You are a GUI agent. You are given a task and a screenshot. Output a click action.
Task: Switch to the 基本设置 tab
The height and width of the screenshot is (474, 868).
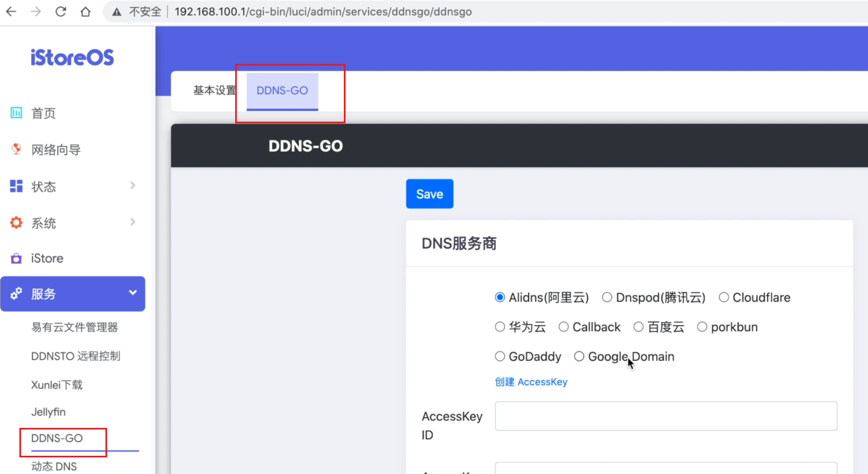pyautogui.click(x=214, y=90)
